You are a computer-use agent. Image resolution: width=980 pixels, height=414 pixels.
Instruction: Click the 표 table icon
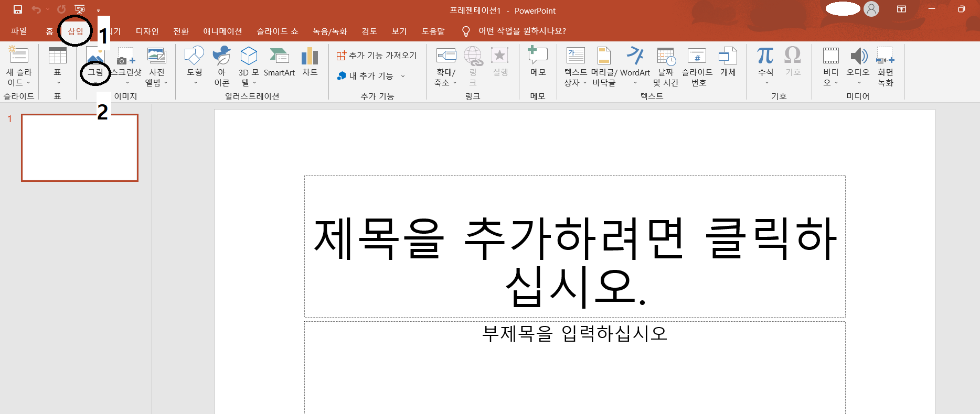[x=57, y=56]
